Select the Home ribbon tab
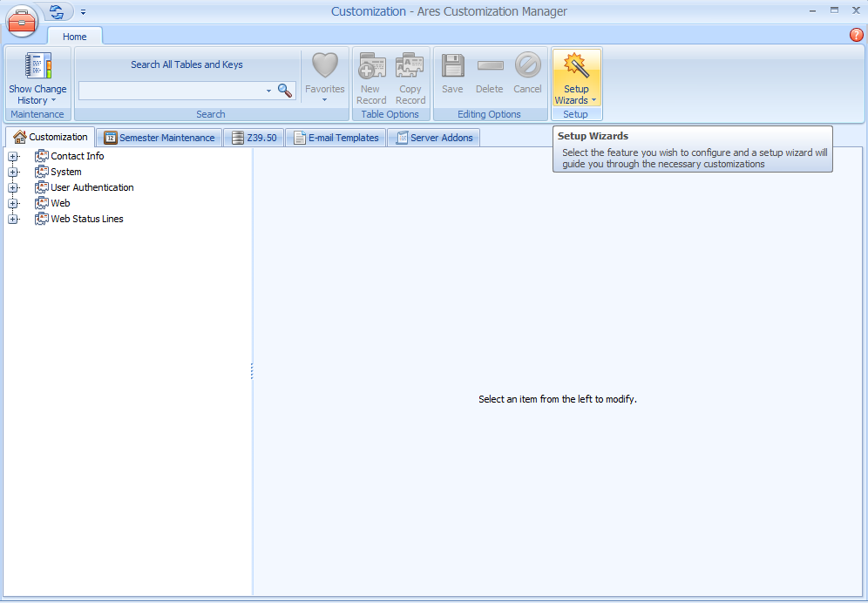This screenshot has width=868, height=603. 74,36
